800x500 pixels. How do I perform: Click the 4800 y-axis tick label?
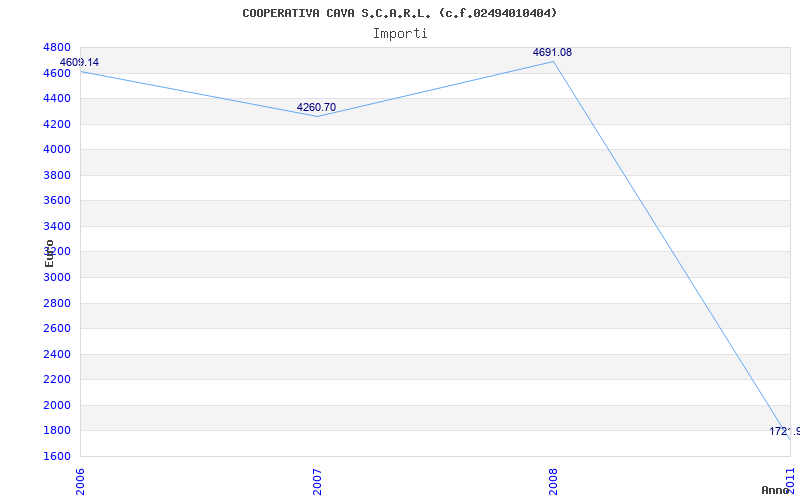coord(57,47)
